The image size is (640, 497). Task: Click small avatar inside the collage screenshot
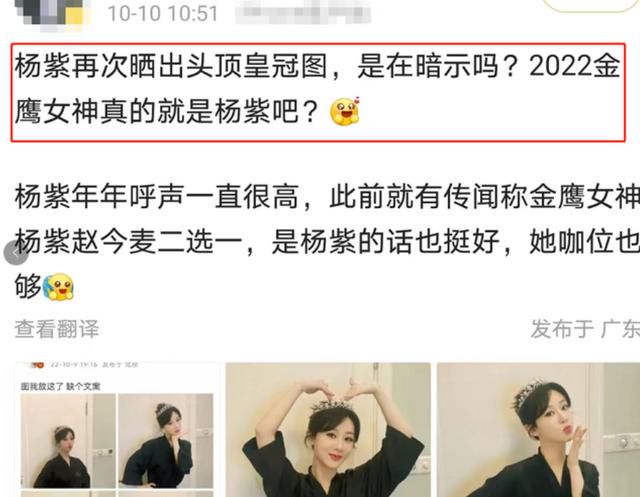tap(38, 365)
